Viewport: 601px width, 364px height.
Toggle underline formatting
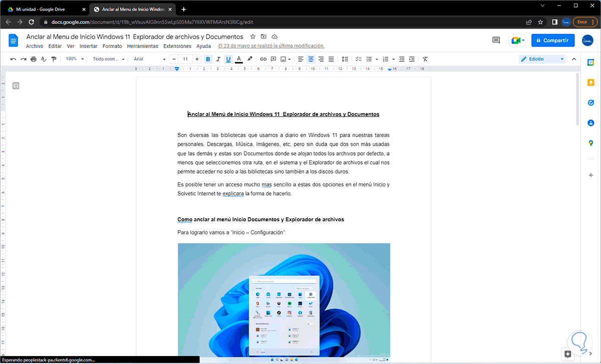tap(228, 59)
